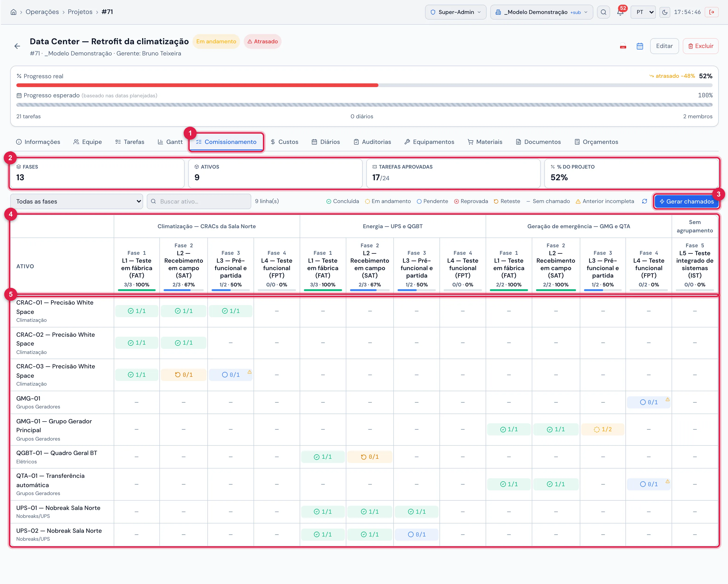Image resolution: width=728 pixels, height=584 pixels.
Task: Click Operações in the breadcrumb
Action: tap(42, 12)
